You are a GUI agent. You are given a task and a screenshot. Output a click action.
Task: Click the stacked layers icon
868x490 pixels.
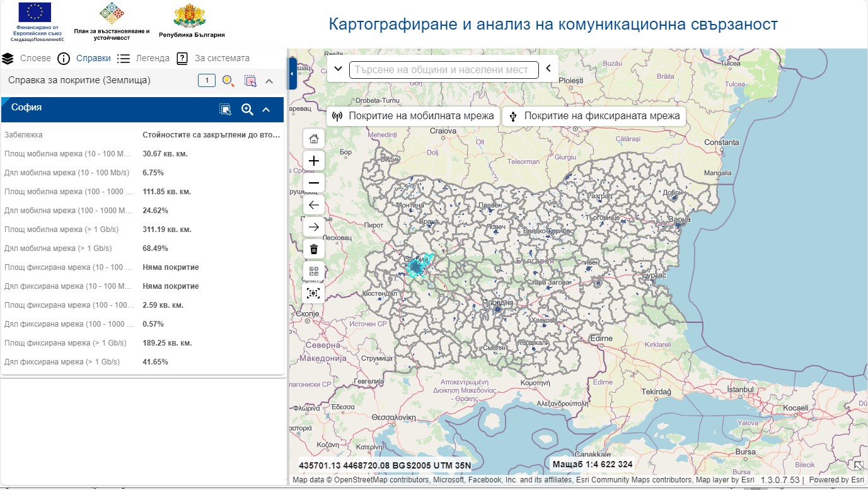[x=8, y=59]
